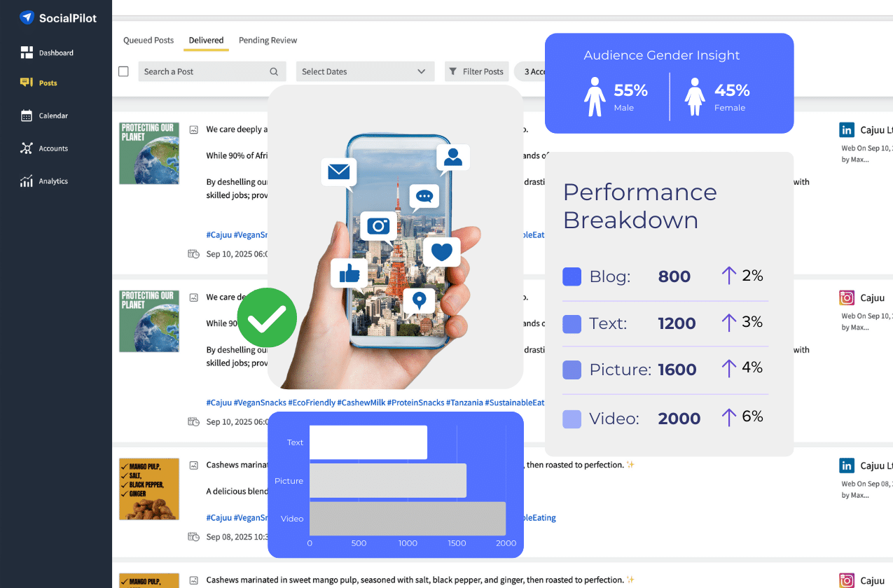The height and width of the screenshot is (588, 893).
Task: Click the Blog legend color square
Action: 572,276
